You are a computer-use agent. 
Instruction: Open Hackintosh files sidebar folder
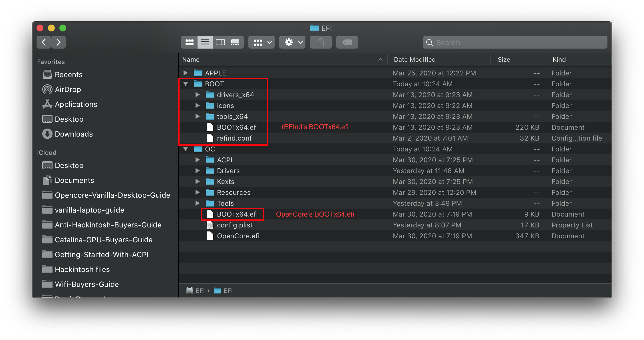pyautogui.click(x=82, y=269)
